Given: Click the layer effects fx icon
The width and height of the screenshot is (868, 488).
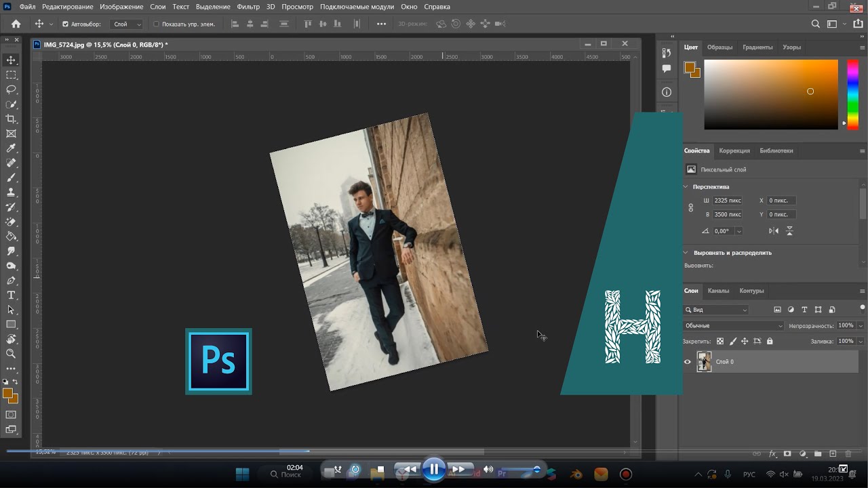Looking at the screenshot, I should point(772,454).
